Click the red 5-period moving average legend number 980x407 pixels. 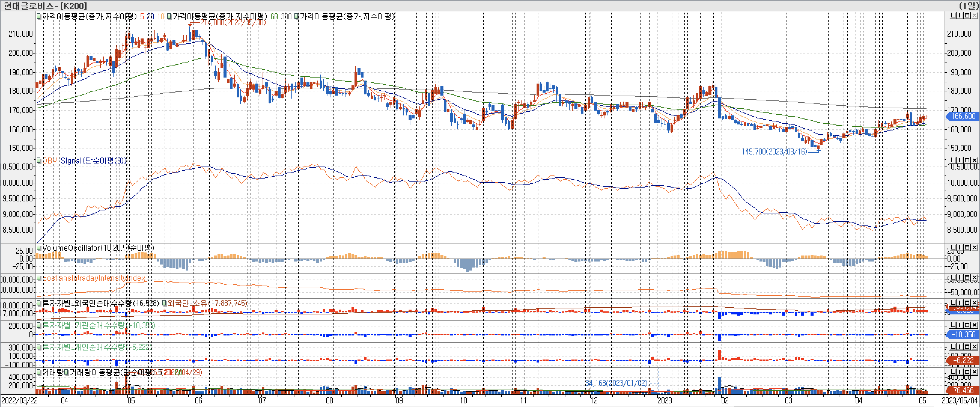click(142, 16)
